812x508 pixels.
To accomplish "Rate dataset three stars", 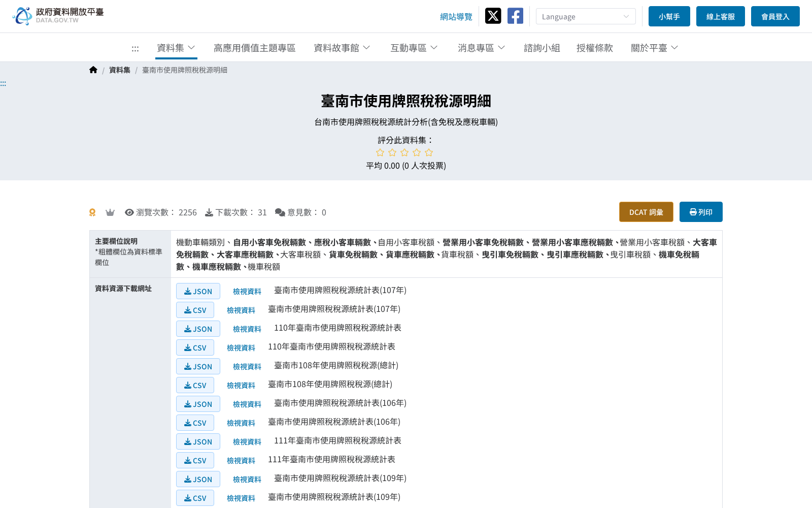I will [404, 152].
